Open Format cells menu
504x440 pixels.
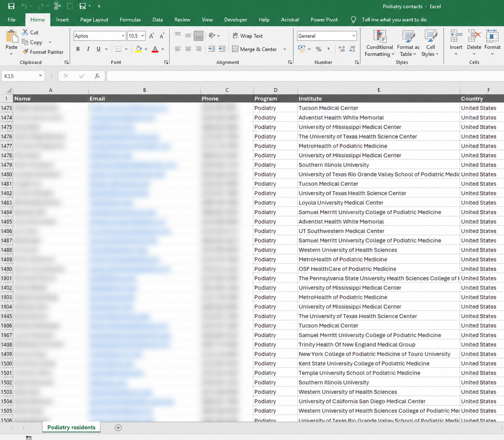492,42
